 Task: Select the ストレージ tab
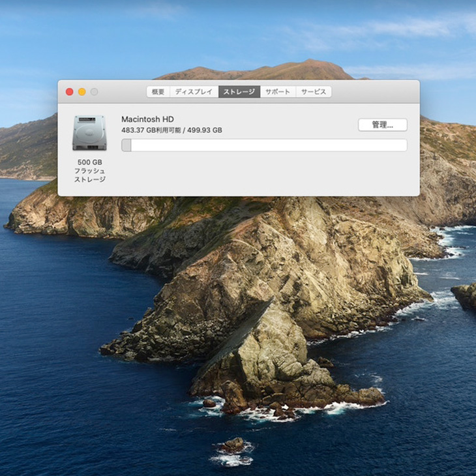(x=239, y=92)
